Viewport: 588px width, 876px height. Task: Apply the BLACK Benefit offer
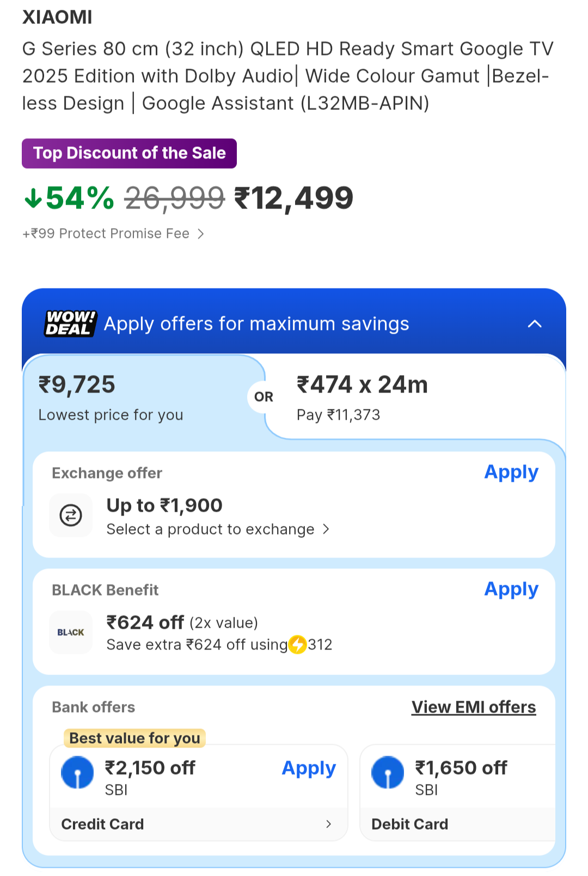pos(511,589)
